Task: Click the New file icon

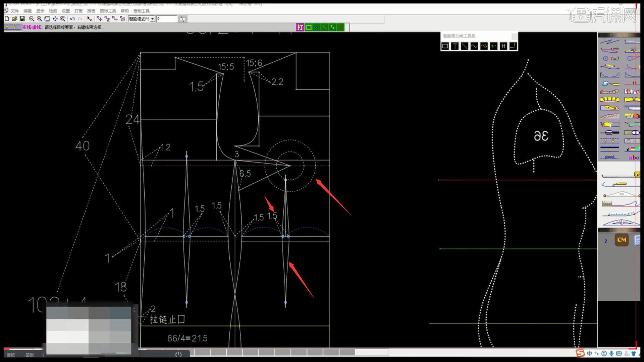Action: click(7, 19)
